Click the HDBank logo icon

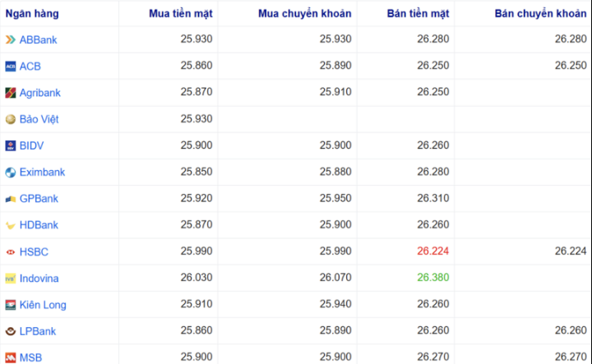click(x=11, y=225)
